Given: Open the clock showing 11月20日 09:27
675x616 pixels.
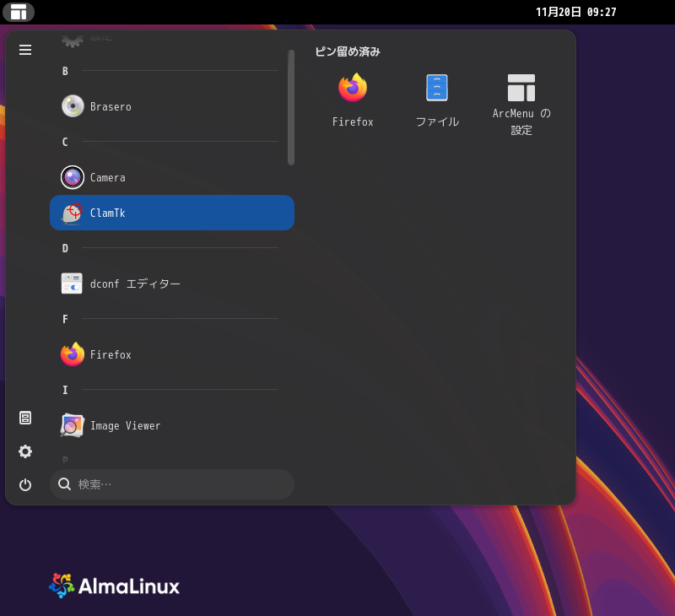Looking at the screenshot, I should (x=576, y=12).
